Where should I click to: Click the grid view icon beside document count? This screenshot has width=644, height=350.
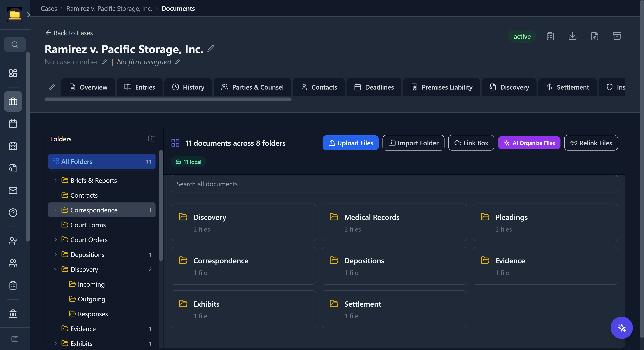[176, 143]
